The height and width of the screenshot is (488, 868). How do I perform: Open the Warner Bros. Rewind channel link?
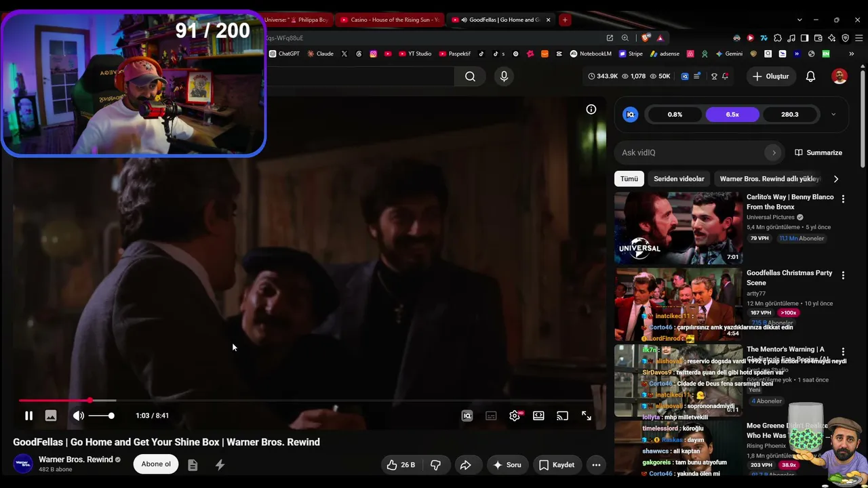click(x=75, y=460)
